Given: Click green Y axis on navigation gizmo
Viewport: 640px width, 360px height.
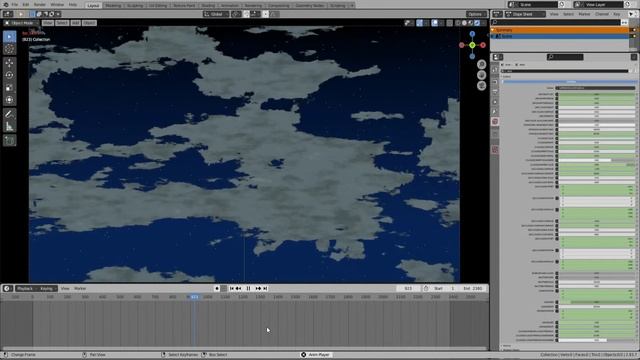Looking at the screenshot, I should pos(472,45).
